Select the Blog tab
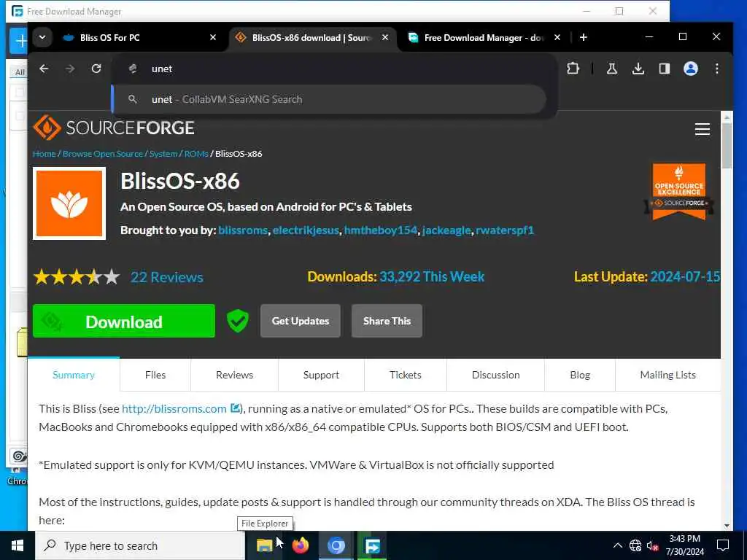This screenshot has height=560, width=747. (580, 375)
